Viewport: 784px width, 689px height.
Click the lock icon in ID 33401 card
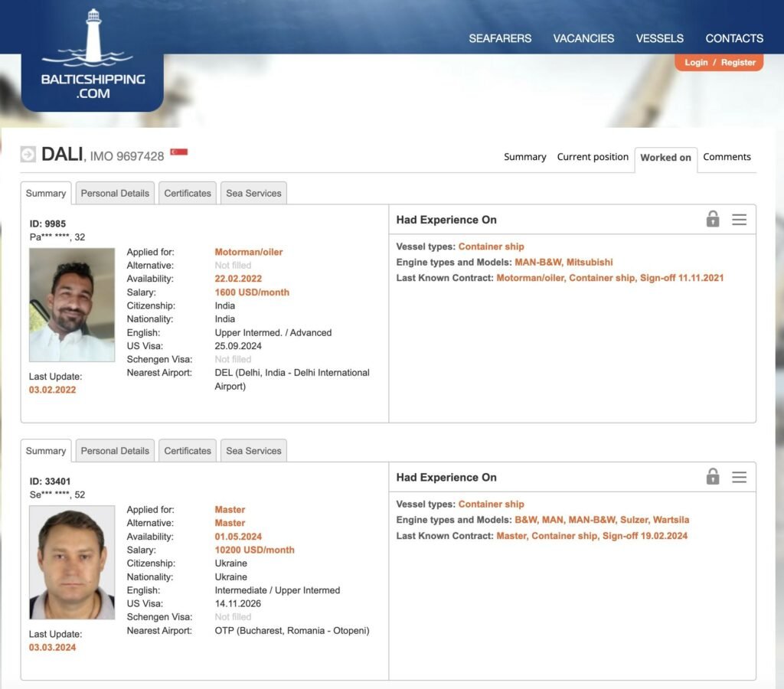click(x=713, y=476)
